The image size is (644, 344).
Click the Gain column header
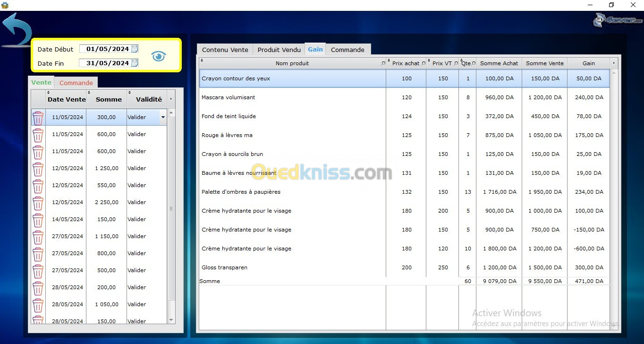click(589, 63)
